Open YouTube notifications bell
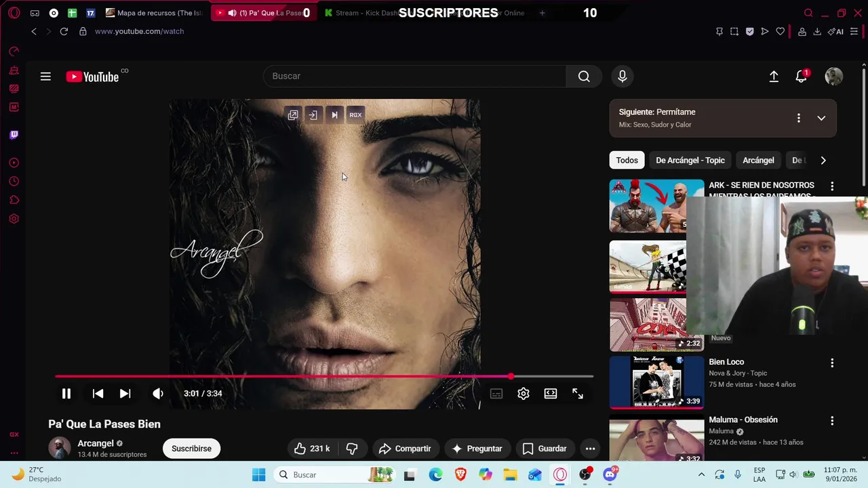 coord(802,77)
